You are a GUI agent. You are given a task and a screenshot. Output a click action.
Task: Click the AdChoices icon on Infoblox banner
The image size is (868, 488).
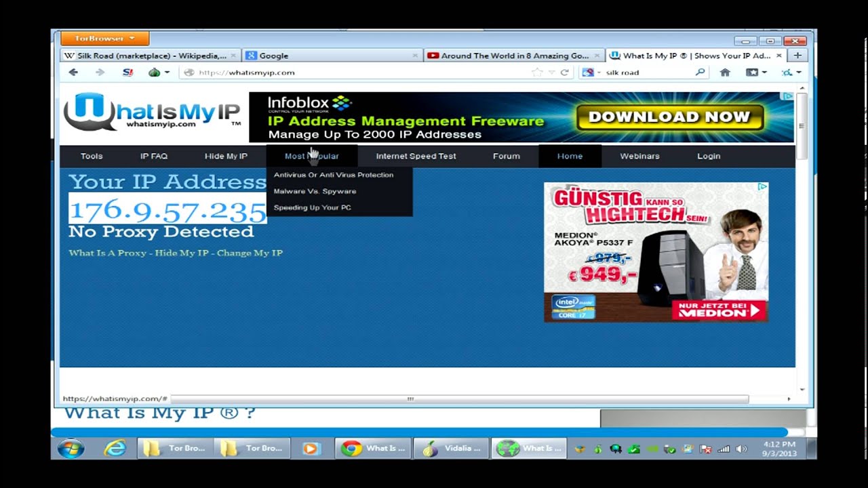tap(788, 96)
